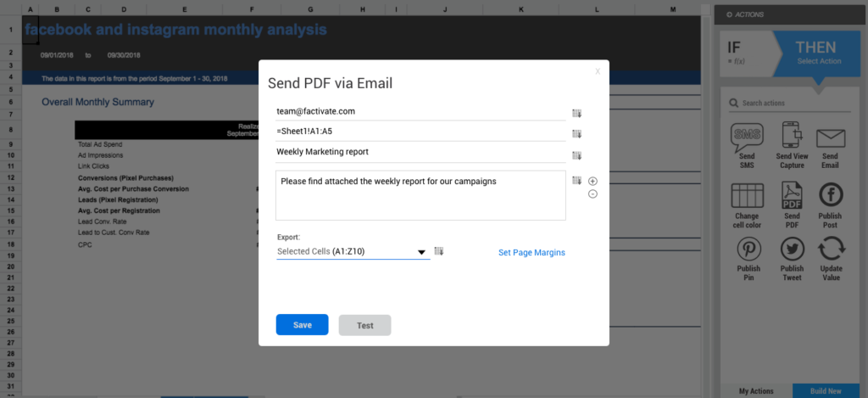Click column header D
868x398 pixels.
(x=123, y=9)
